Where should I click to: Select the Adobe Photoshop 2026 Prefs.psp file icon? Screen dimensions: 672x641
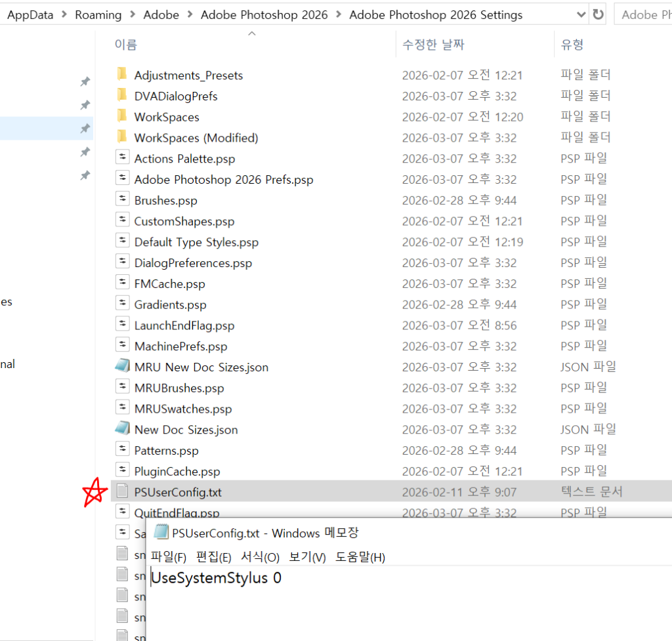[123, 178]
